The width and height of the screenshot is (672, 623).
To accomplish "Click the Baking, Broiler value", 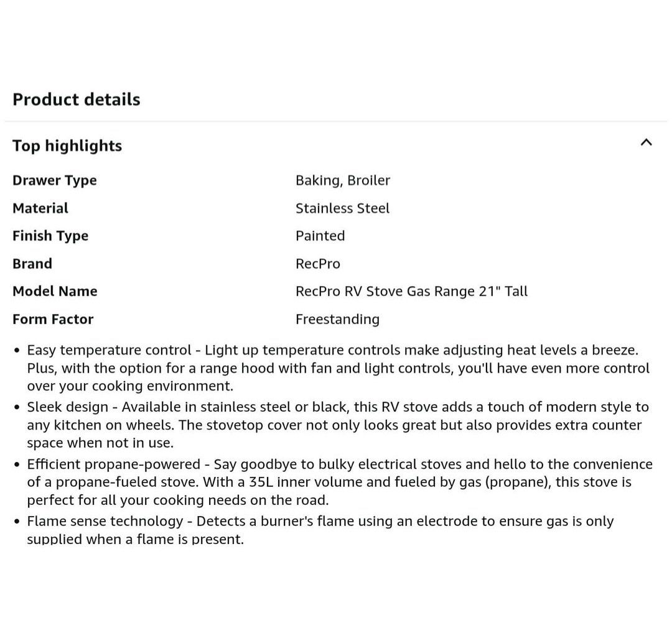I will (x=343, y=180).
